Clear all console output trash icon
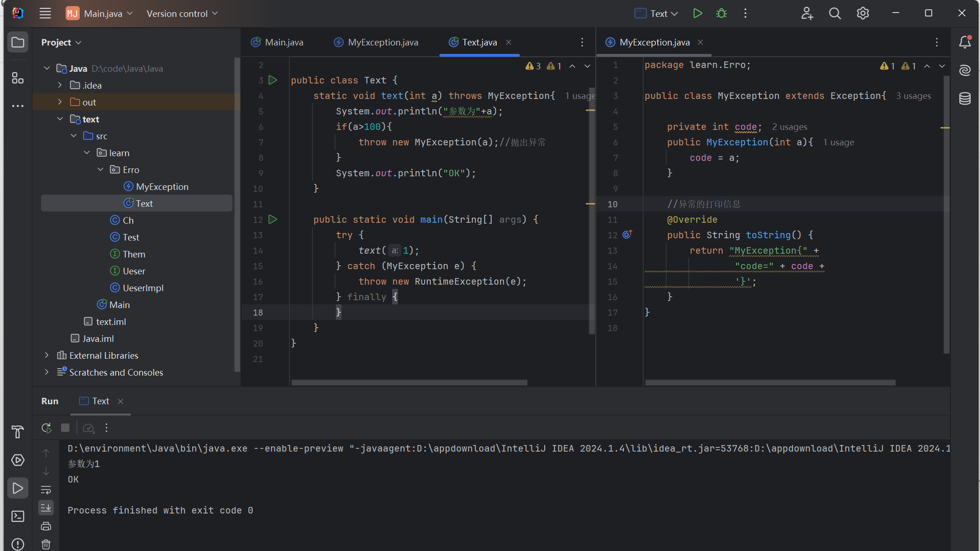This screenshot has width=980, height=551. [46, 544]
